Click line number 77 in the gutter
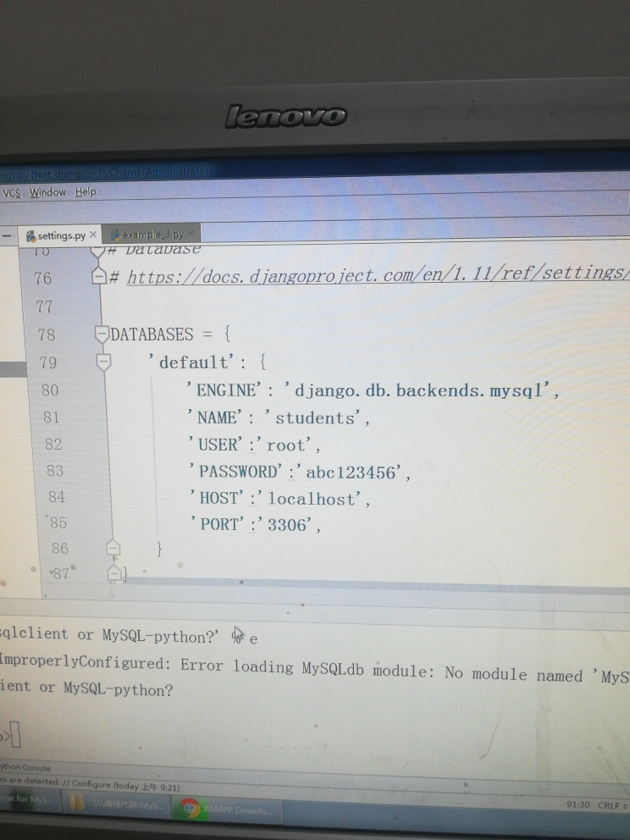This screenshot has height=840, width=630. (x=44, y=307)
